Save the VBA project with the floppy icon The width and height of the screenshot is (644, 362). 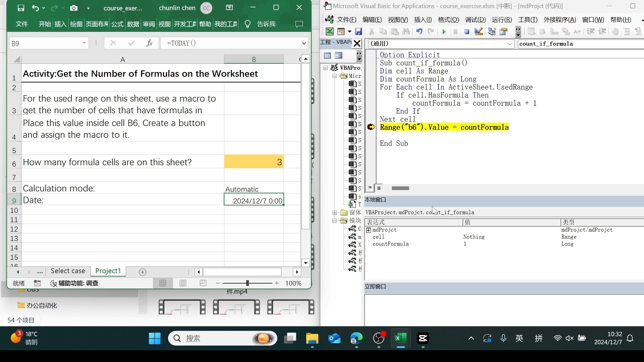pos(359,32)
